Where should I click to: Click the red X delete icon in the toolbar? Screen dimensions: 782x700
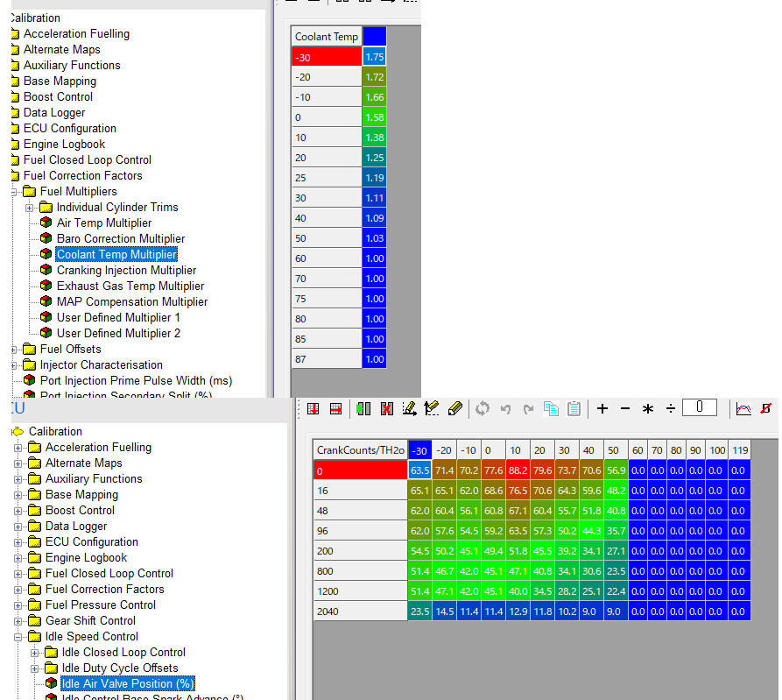[386, 409]
